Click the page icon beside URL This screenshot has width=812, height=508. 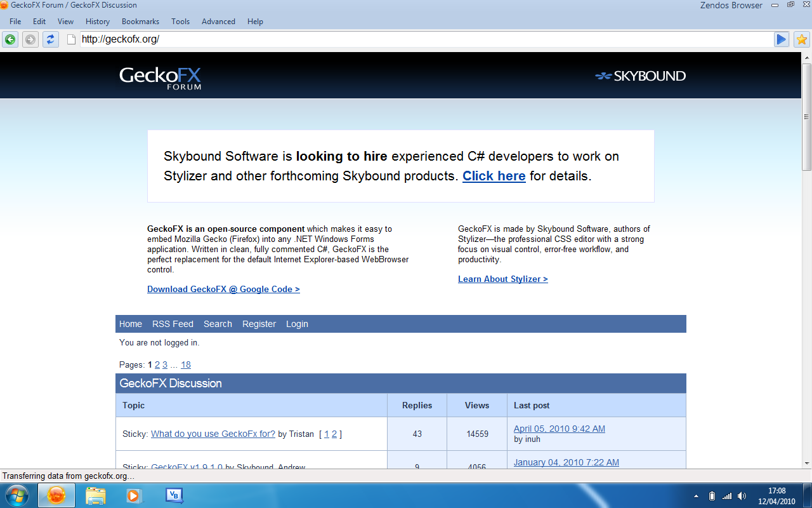pos(72,39)
